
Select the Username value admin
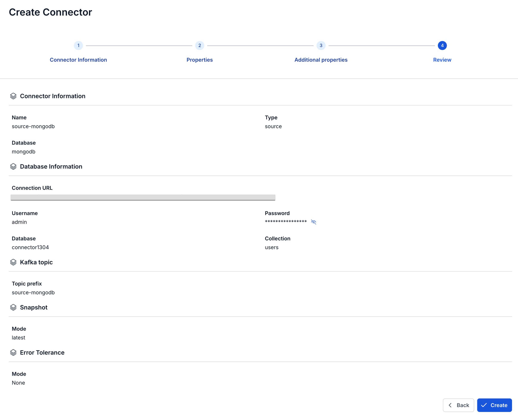[19, 222]
